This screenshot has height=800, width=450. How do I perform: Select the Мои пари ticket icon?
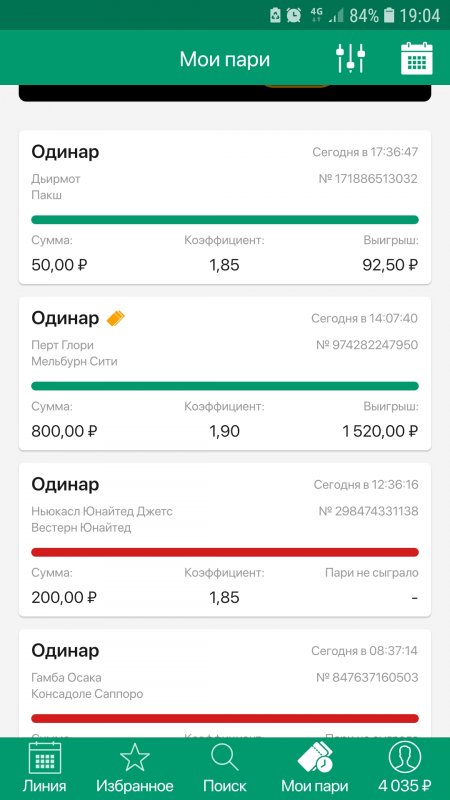(315, 758)
